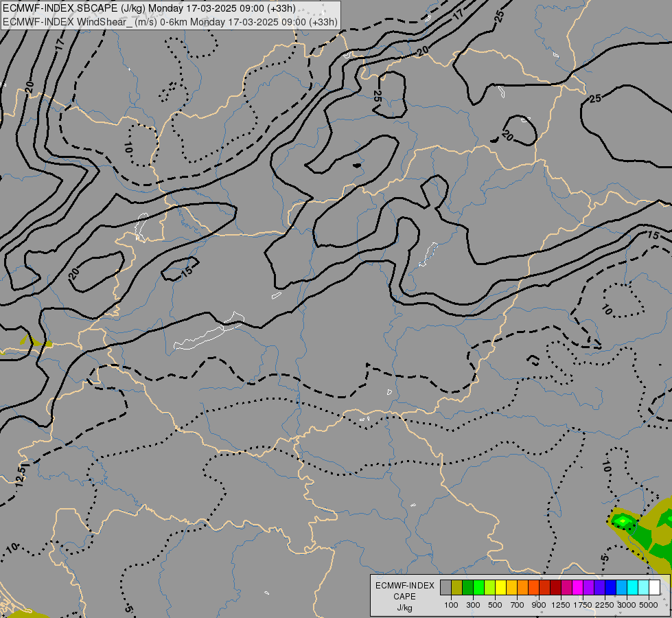Pick the brick red swatch starting at 900
672x618 pixels.
coord(545,587)
